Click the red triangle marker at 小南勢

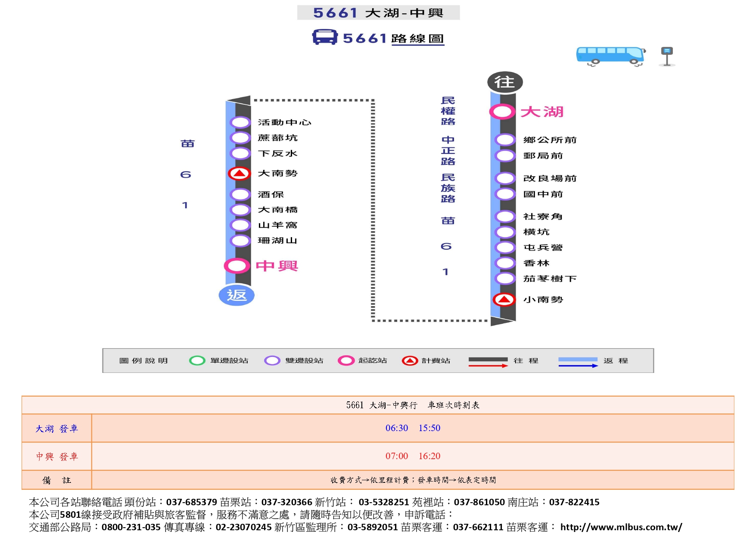(x=504, y=299)
